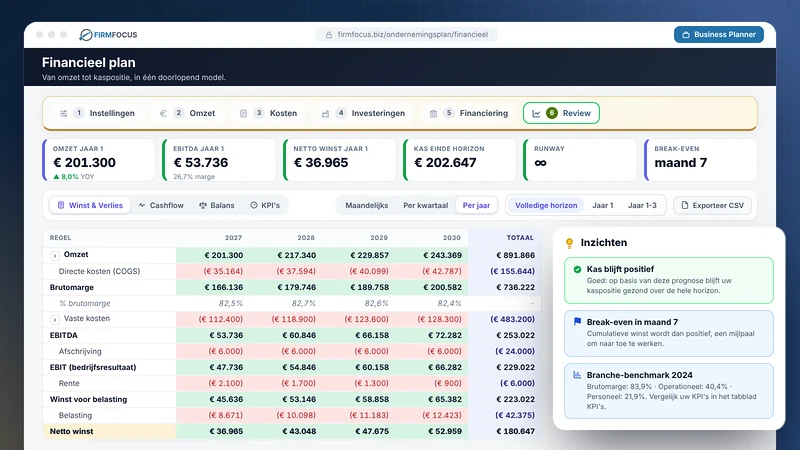800x450 pixels.
Task: Click the Branche-benchmark 2024 insight card
Action: click(668, 391)
